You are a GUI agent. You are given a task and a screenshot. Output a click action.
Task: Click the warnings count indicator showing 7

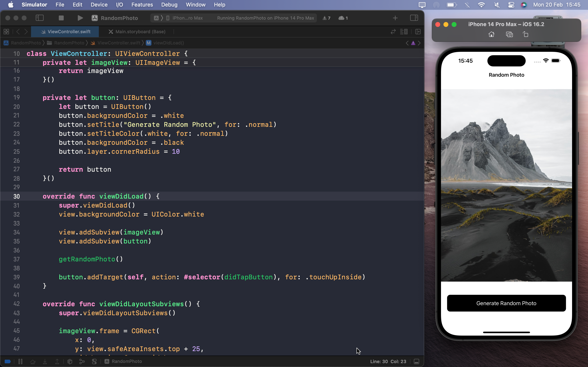pos(326,18)
